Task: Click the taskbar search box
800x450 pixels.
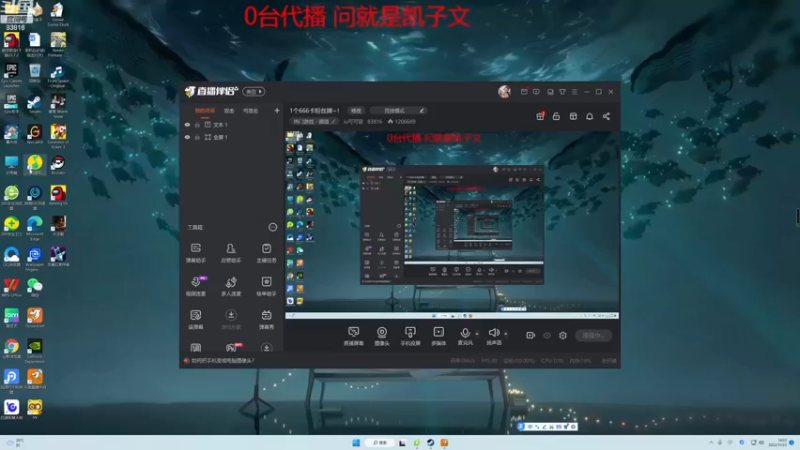Action: point(380,442)
